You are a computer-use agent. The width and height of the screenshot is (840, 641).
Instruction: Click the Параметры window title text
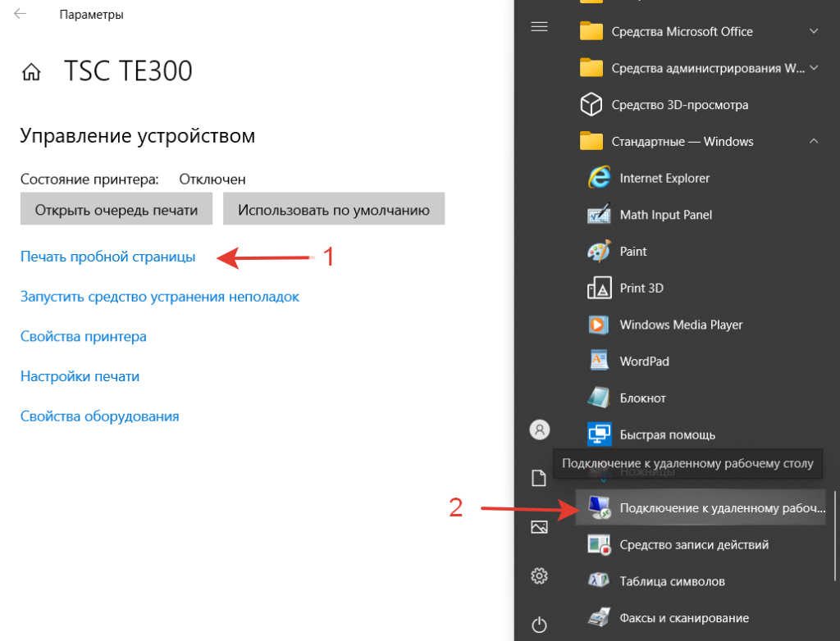click(91, 15)
